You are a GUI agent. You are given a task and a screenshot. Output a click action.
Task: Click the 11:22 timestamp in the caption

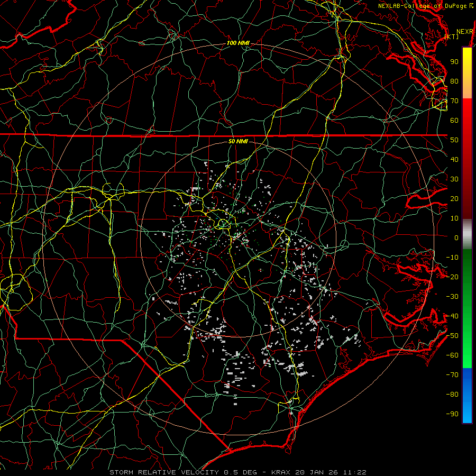click(x=355, y=472)
